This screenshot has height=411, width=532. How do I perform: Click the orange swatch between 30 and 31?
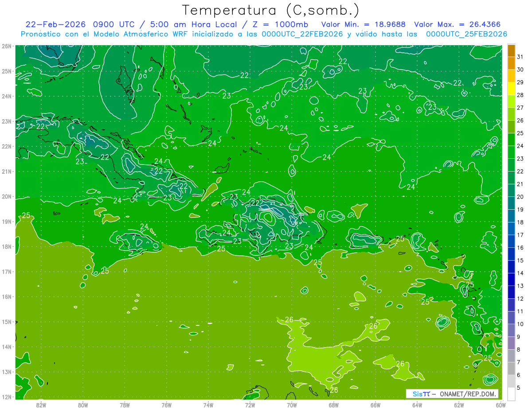[x=511, y=63]
